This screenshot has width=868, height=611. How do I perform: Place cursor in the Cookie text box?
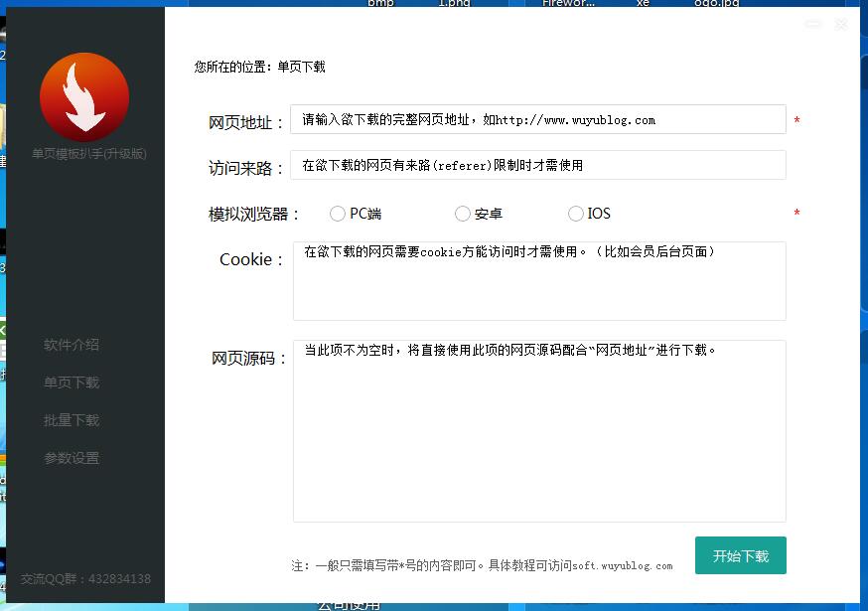(538, 281)
